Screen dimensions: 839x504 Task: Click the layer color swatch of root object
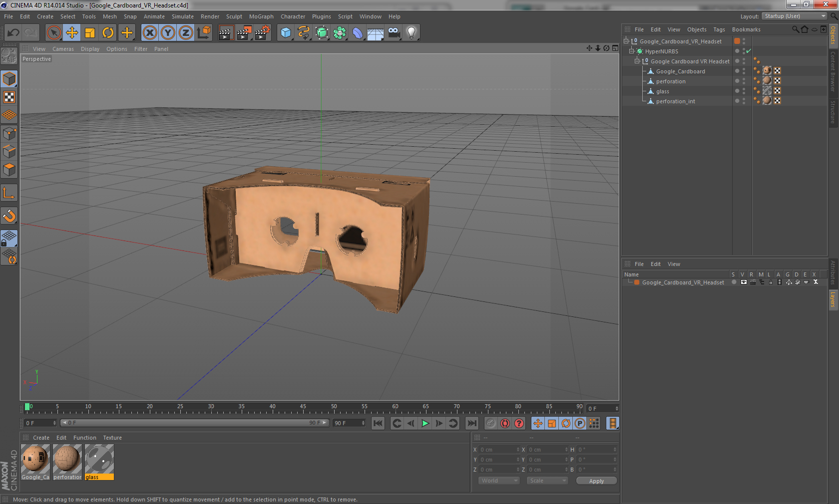(x=737, y=41)
